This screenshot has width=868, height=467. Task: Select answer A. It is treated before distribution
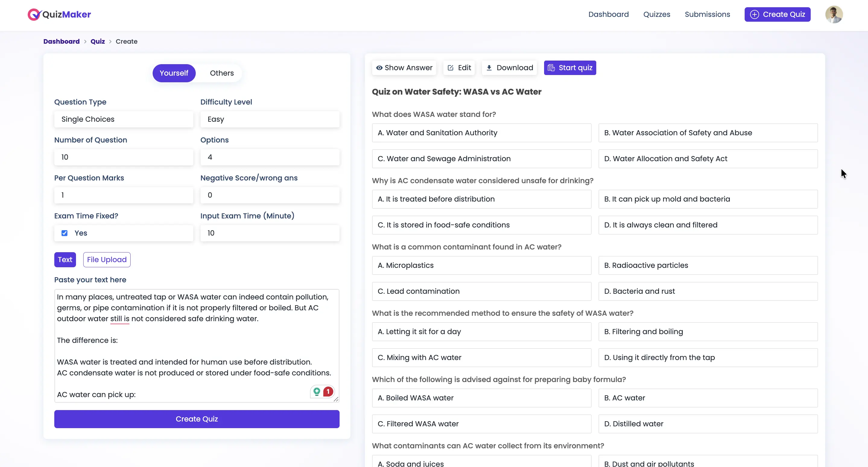point(482,199)
